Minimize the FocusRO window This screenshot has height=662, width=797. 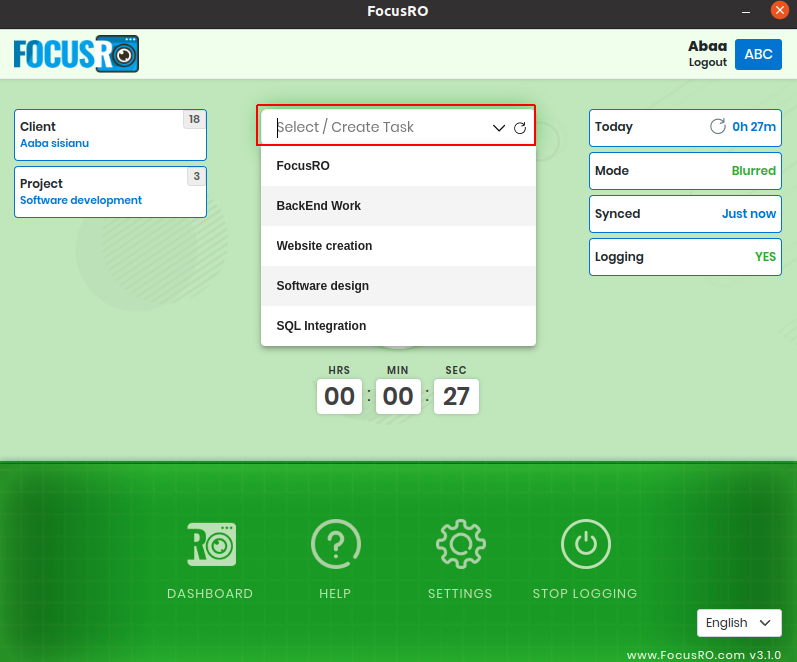click(746, 11)
